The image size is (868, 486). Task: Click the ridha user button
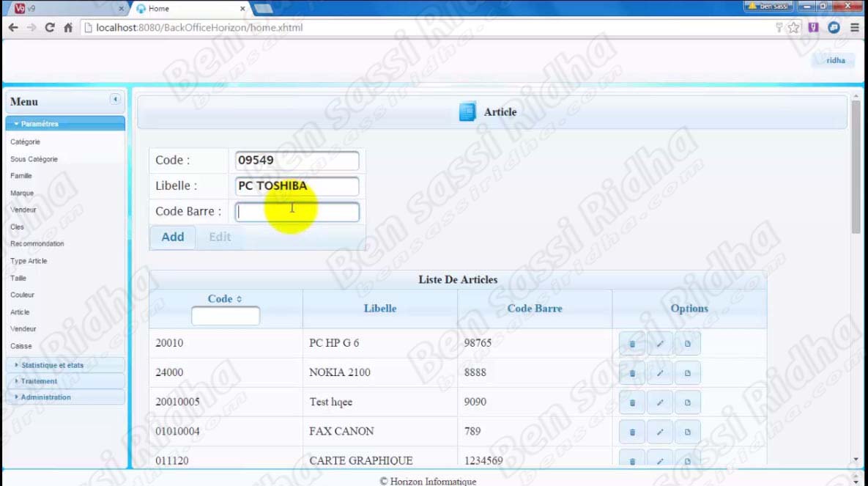coord(835,61)
